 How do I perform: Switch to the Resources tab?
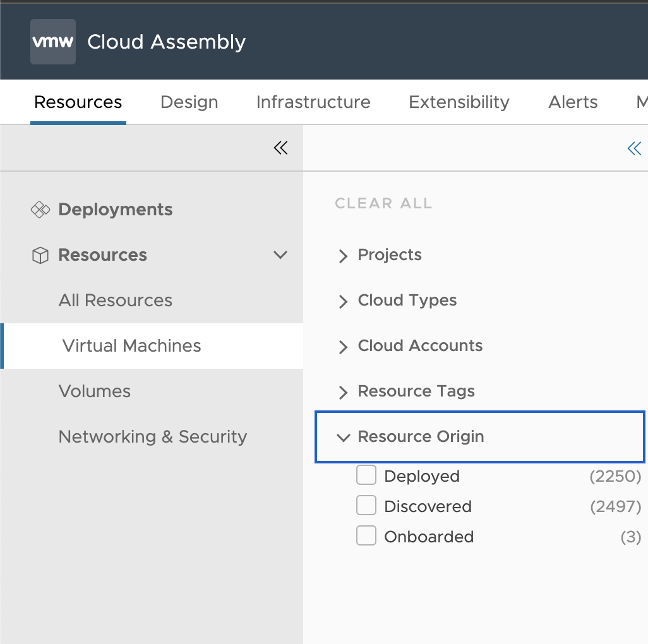click(78, 102)
